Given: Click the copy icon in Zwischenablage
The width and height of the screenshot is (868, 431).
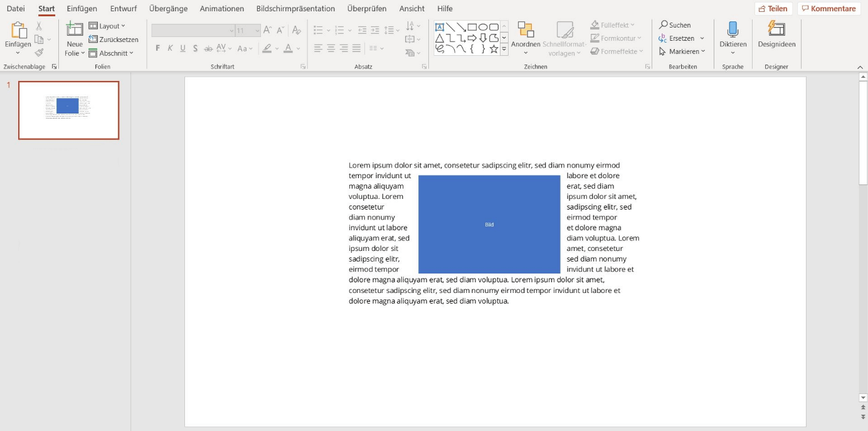Looking at the screenshot, I should coord(39,40).
